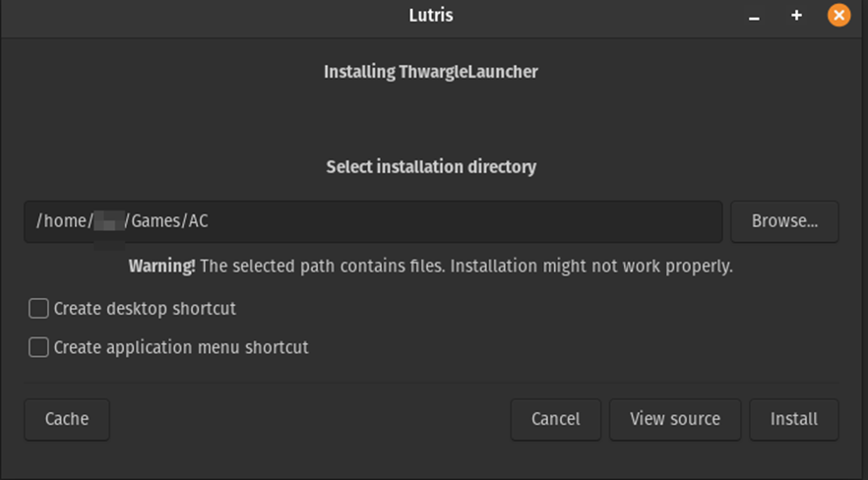Enable the Create desktop shortcut checkbox
This screenshot has height=480, width=868.
coord(38,309)
